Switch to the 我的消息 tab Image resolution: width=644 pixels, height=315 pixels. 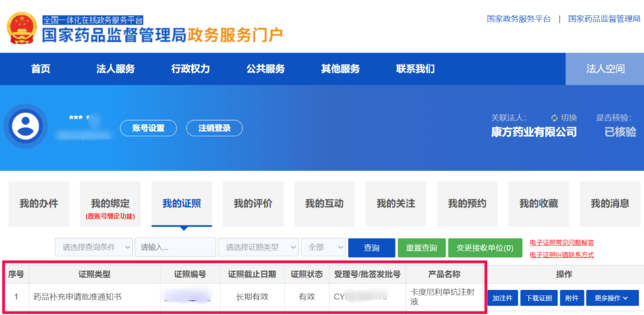(610, 204)
